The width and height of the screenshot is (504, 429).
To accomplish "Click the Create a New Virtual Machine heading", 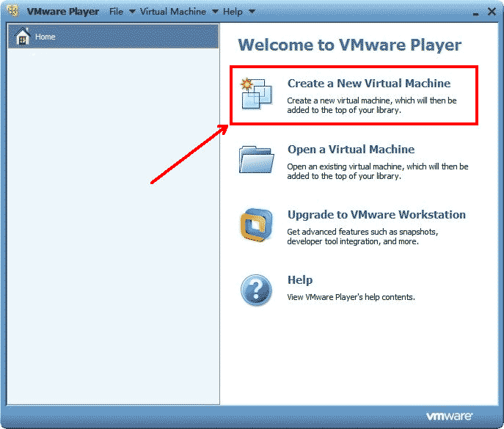I will click(369, 83).
